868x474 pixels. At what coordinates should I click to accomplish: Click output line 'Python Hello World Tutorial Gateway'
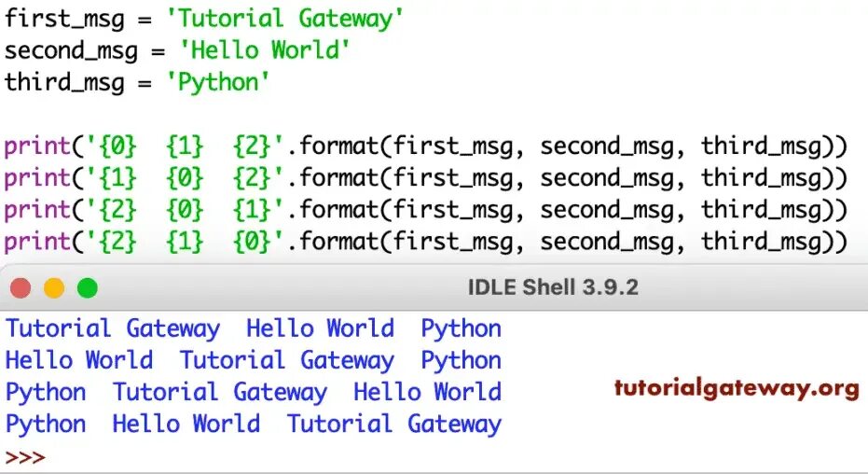[x=254, y=425]
